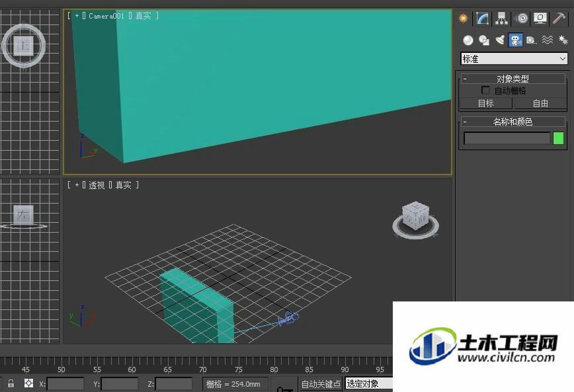574x392 pixels.
Task: Open the green object color swatch
Action: point(558,138)
